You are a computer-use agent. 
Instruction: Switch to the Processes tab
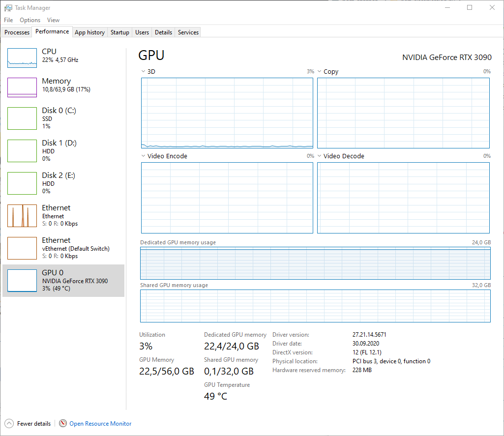17,32
